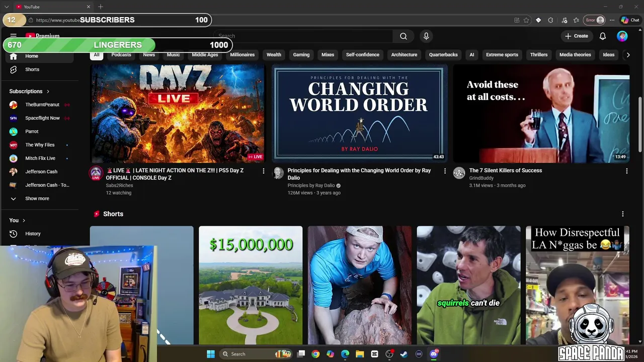Screen dimensions: 644x362
Task: Expand the Subscriptions section chevron
Action: pos(48,92)
